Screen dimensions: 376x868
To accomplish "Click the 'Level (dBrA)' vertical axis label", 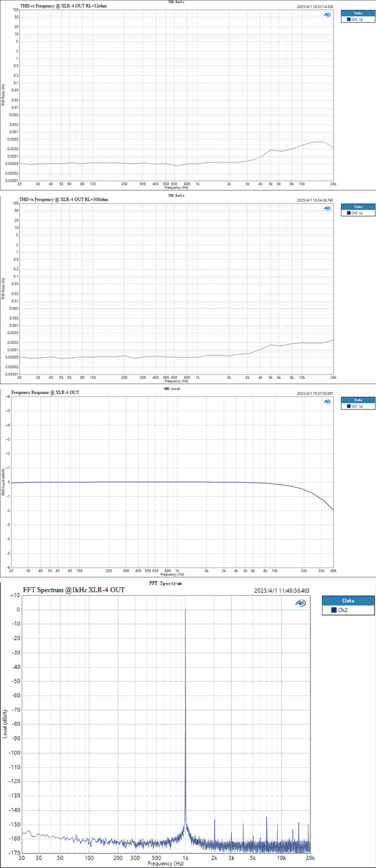I will 5,723.
